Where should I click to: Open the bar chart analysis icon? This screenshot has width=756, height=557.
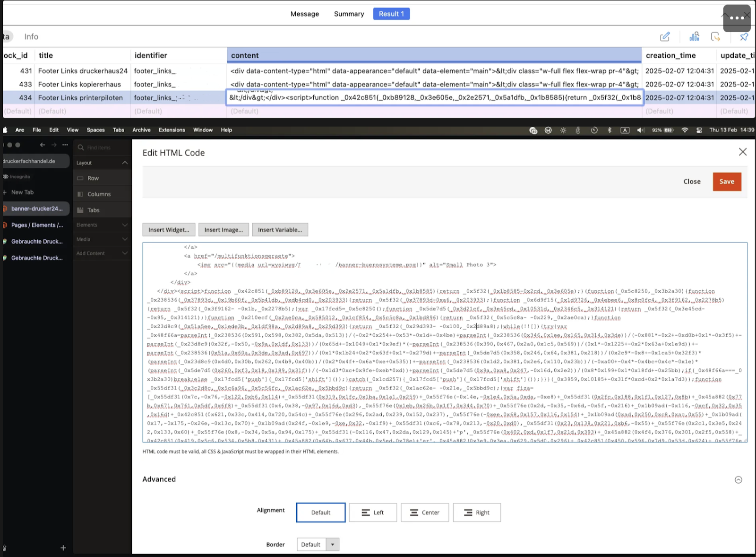pyautogui.click(x=694, y=37)
